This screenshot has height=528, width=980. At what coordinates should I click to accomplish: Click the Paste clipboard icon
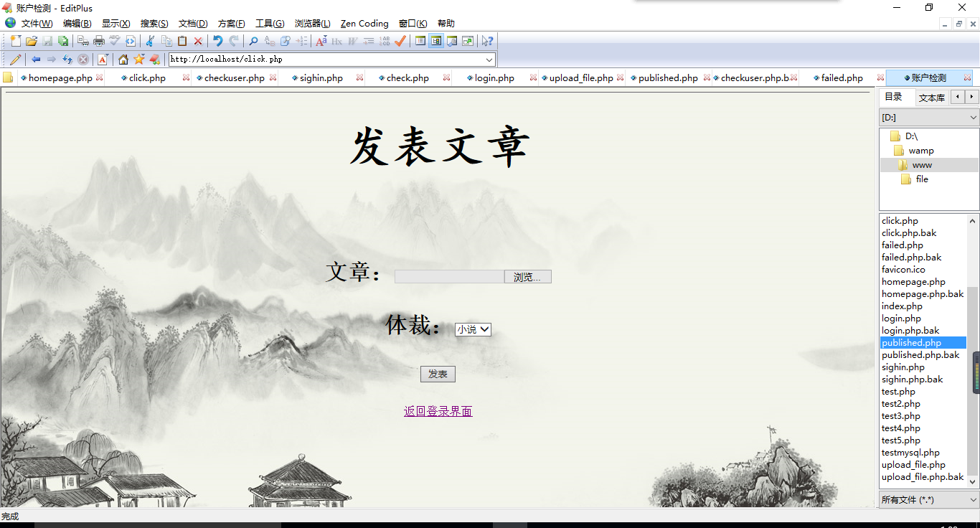[x=182, y=41]
